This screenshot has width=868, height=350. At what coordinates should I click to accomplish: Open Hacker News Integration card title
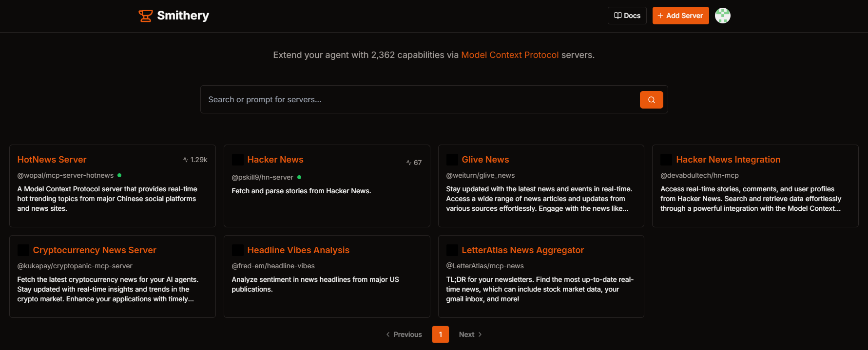[x=728, y=160]
